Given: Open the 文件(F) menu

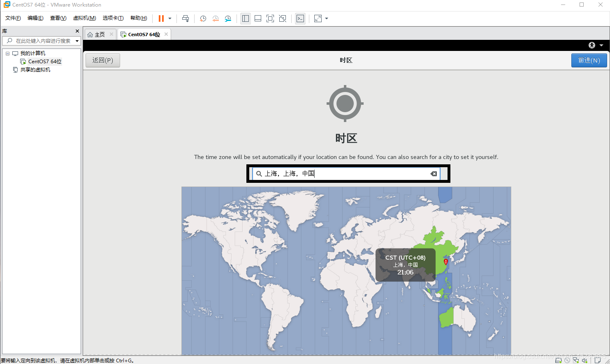Looking at the screenshot, I should [13, 18].
